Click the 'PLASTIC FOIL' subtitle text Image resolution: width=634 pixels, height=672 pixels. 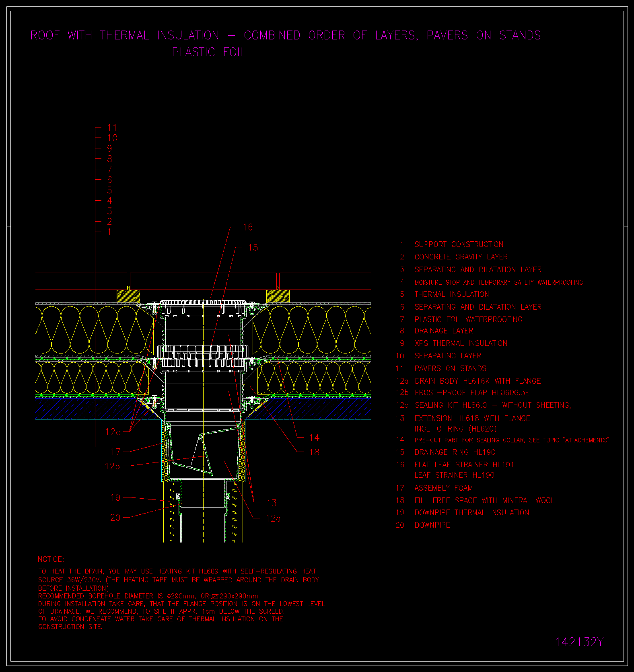pos(209,52)
